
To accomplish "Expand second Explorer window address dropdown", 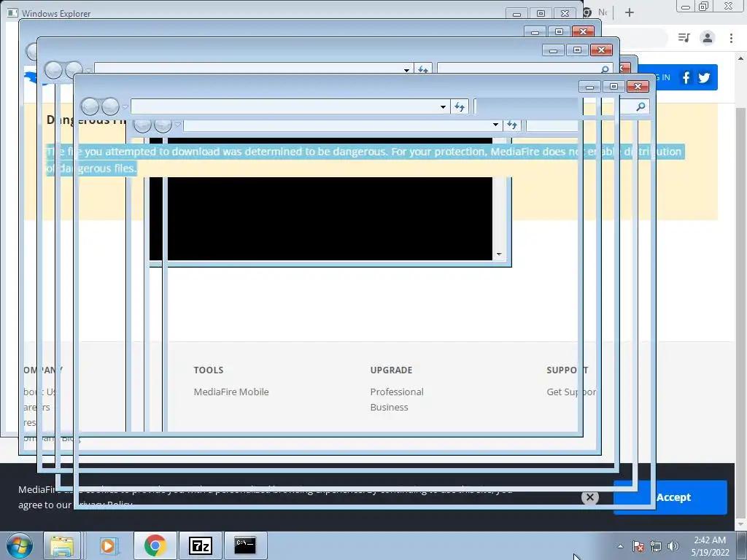I will [x=406, y=69].
